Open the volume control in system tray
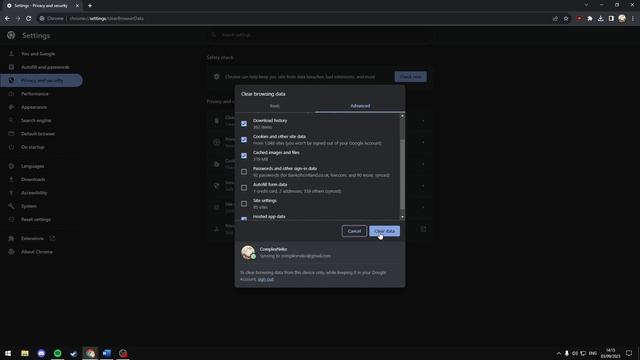The width and height of the screenshot is (640, 360). click(x=575, y=353)
